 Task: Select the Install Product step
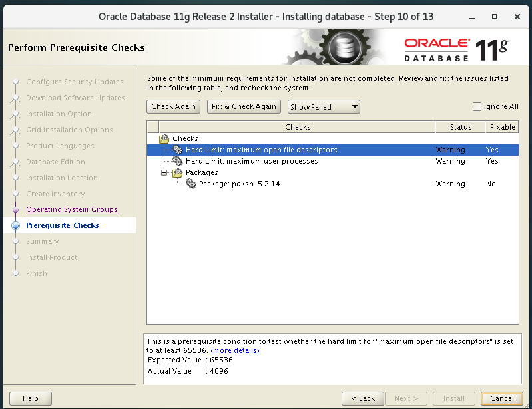coord(51,257)
